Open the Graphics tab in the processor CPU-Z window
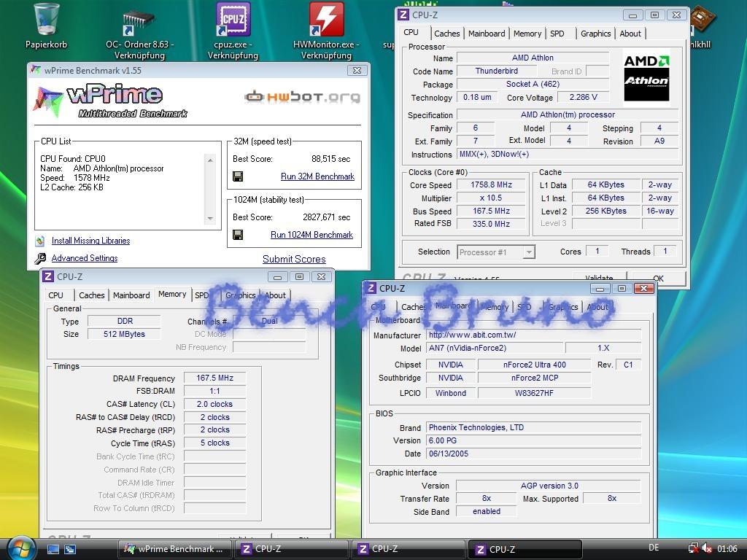The height and width of the screenshot is (560, 747). click(x=595, y=34)
